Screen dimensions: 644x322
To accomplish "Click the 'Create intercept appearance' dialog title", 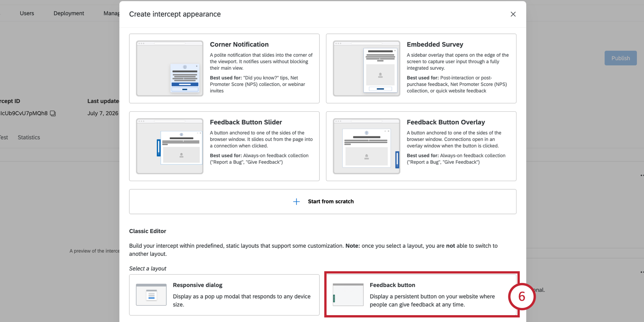I will 175,14.
